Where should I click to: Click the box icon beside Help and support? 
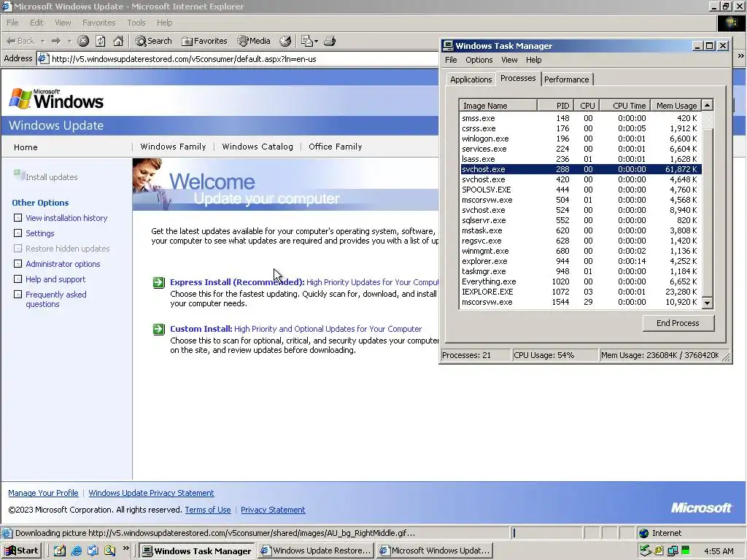[x=18, y=279]
